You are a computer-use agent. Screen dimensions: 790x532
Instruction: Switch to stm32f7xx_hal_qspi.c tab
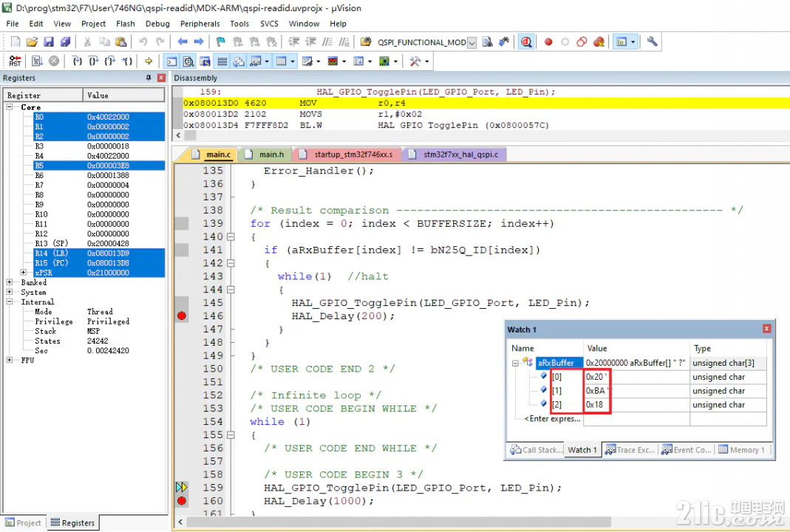(455, 154)
